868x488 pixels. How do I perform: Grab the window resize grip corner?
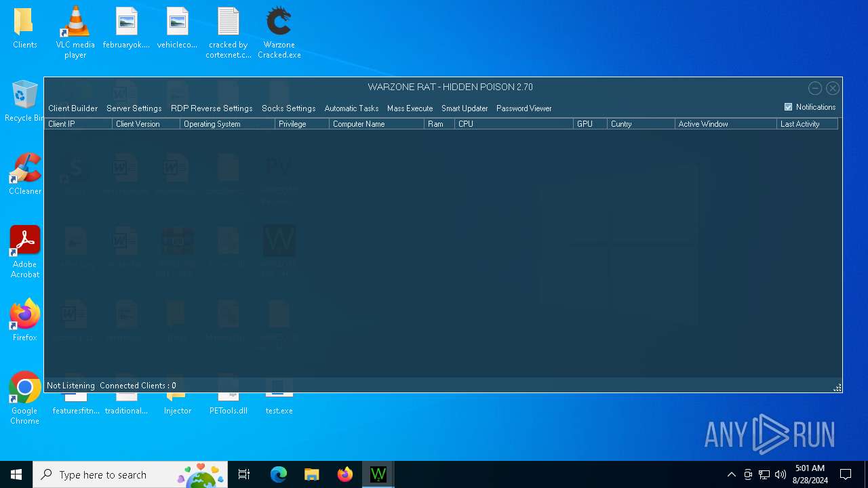(837, 388)
